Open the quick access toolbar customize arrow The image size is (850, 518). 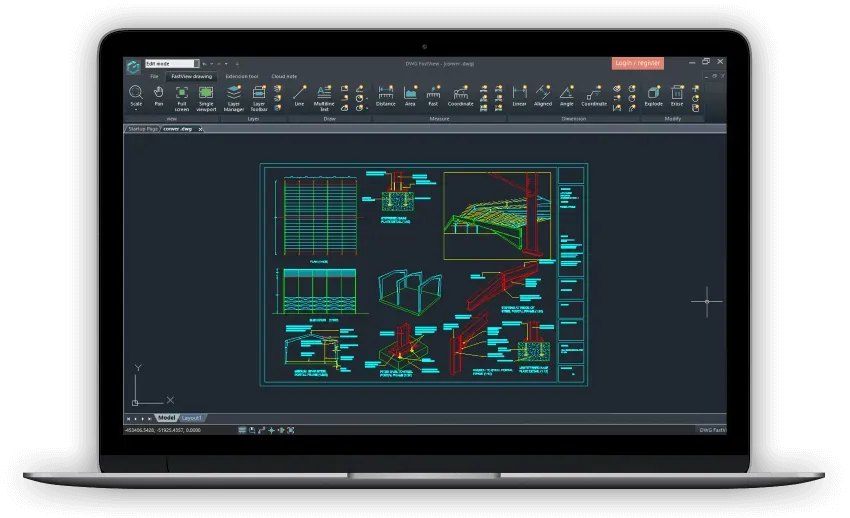[x=237, y=64]
